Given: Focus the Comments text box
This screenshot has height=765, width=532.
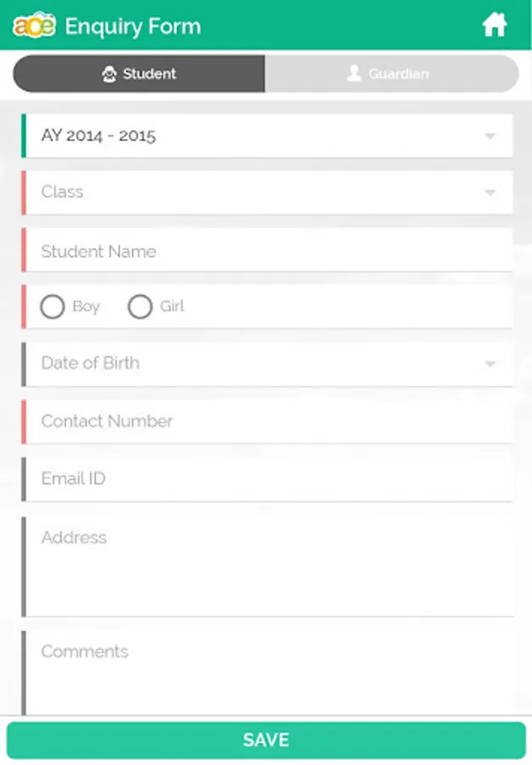Looking at the screenshot, I should (x=268, y=671).
